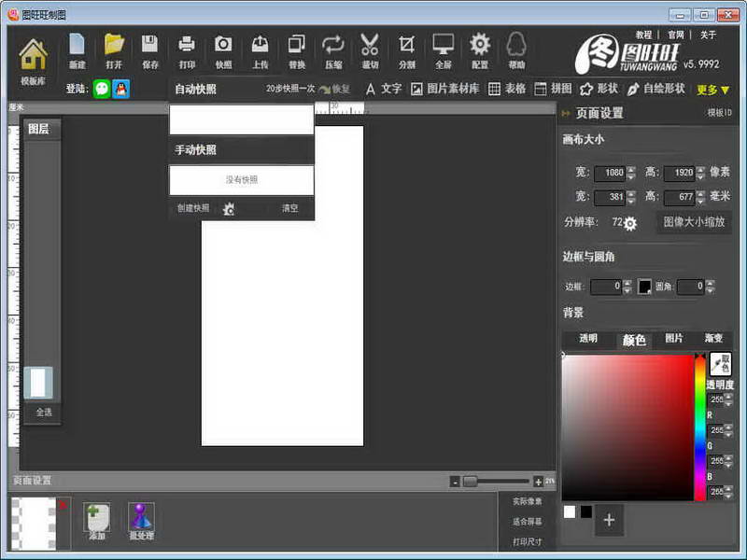
Task: Open the 关于 about link
Action: [708, 35]
